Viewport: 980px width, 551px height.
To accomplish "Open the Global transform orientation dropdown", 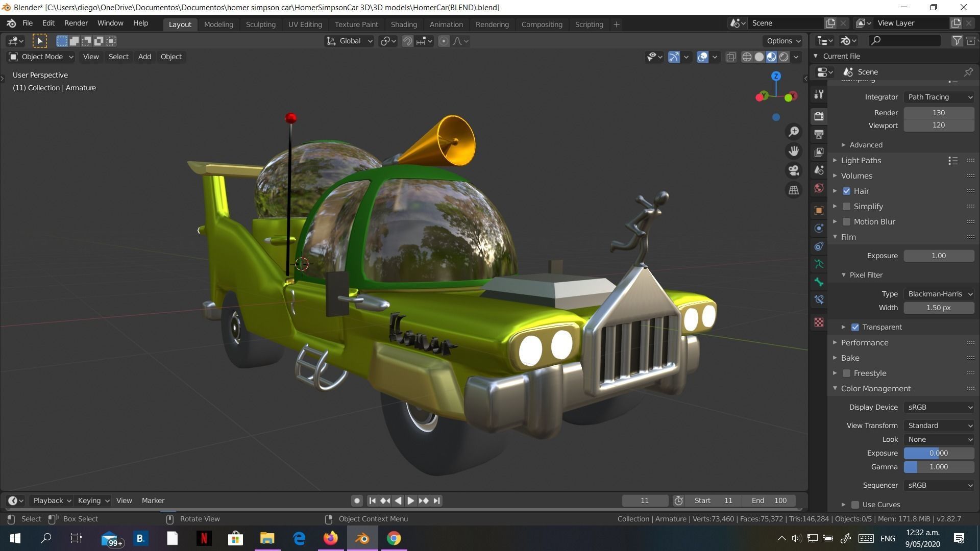I will tap(350, 41).
